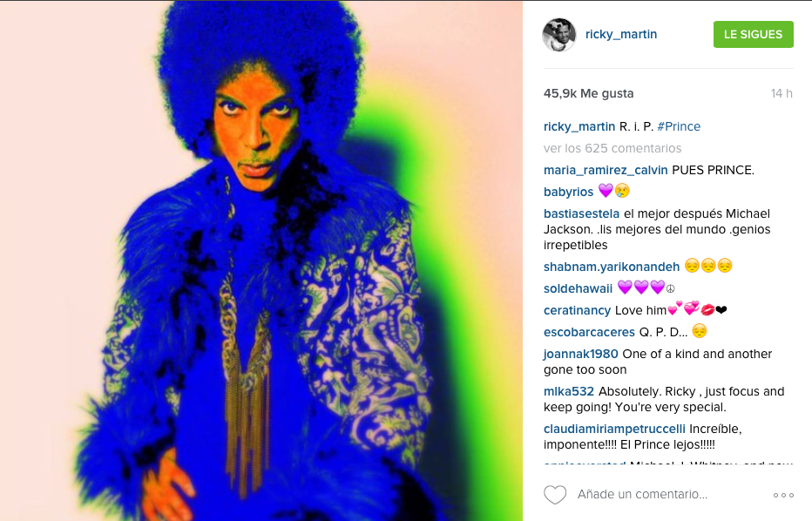
Task: Visit claudiamiriampetruccelli's profile
Action: tap(614, 429)
